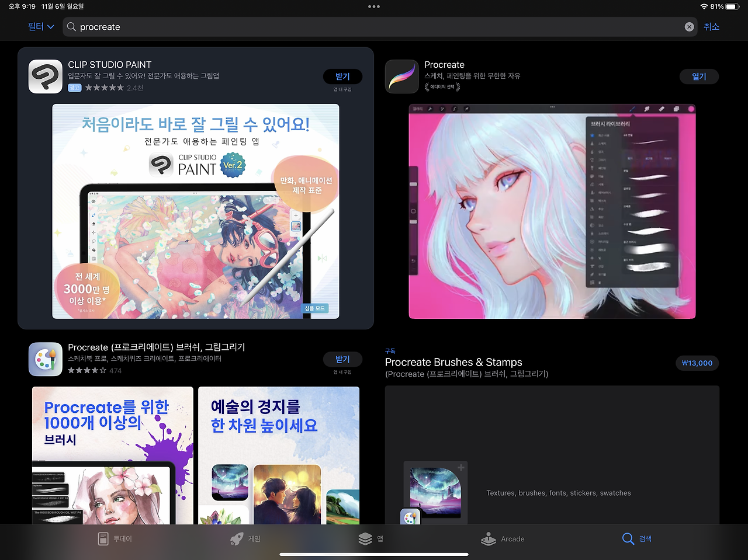Tap 취소 to cancel the search

click(x=711, y=27)
